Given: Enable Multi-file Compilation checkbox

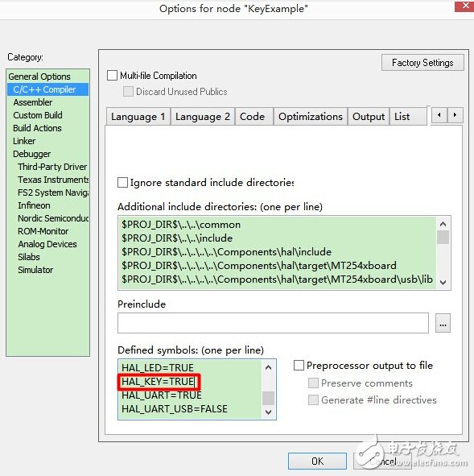Looking at the screenshot, I should tap(112, 75).
